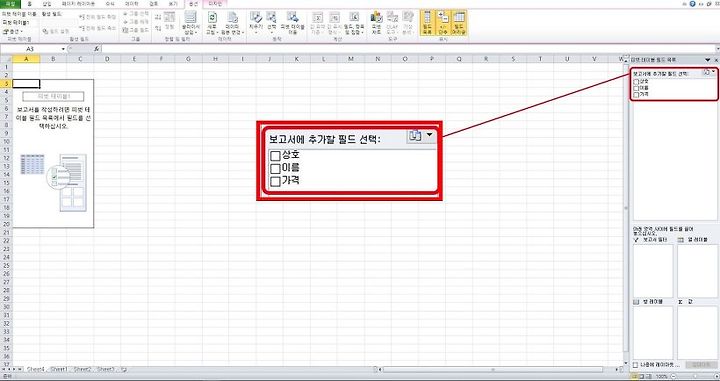Switch to the 수식 (Formulas) tab
The height and width of the screenshot is (381, 720).
point(109,4)
